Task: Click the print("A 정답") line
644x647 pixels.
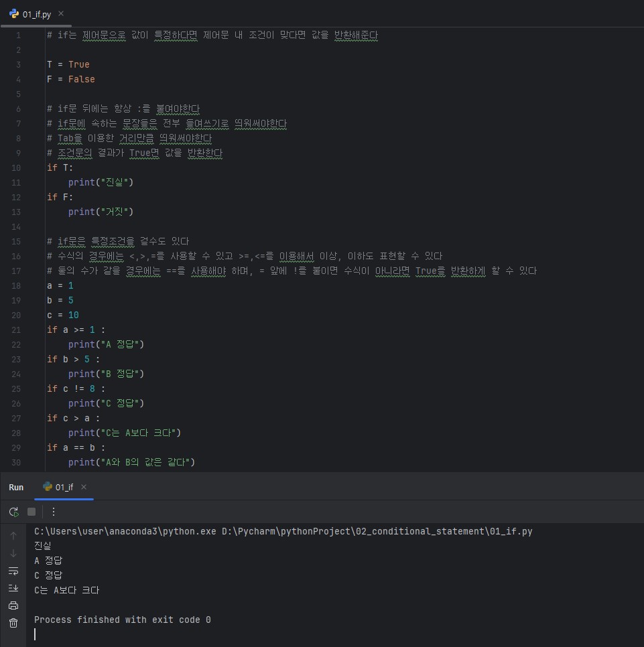Action: (106, 344)
